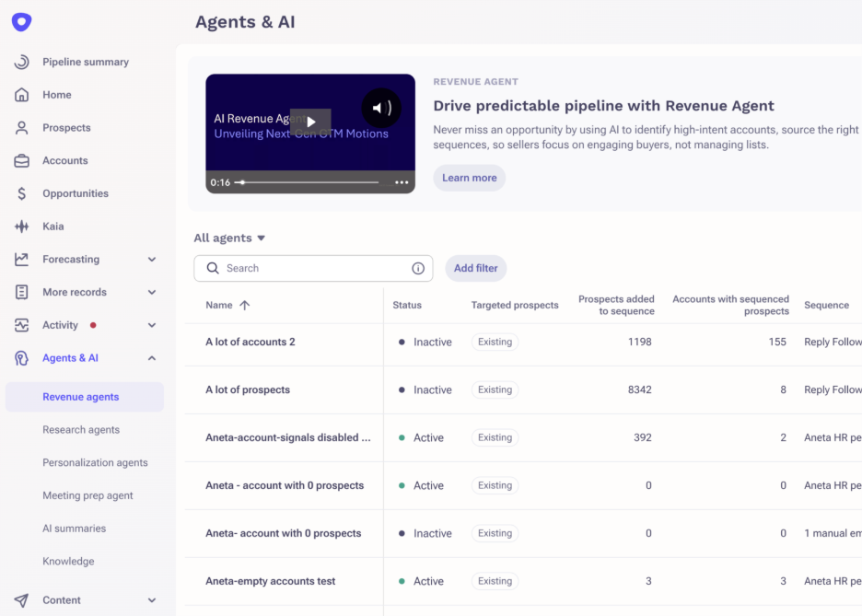Screen dimensions: 862x616
Task: Expand the Activity menu chevron
Action: (x=152, y=325)
